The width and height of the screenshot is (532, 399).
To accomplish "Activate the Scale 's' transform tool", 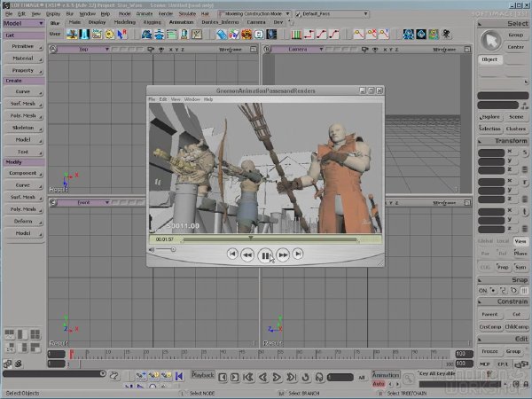I will tap(525, 153).
